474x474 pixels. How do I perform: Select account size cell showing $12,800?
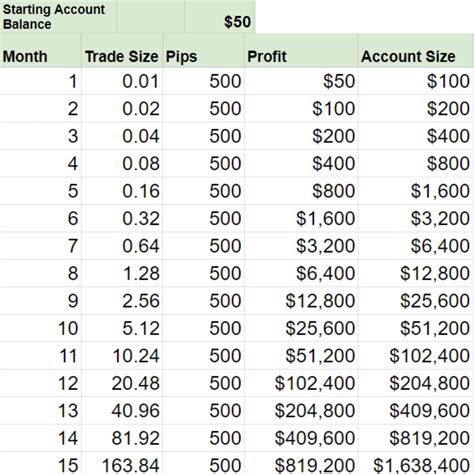416,273
